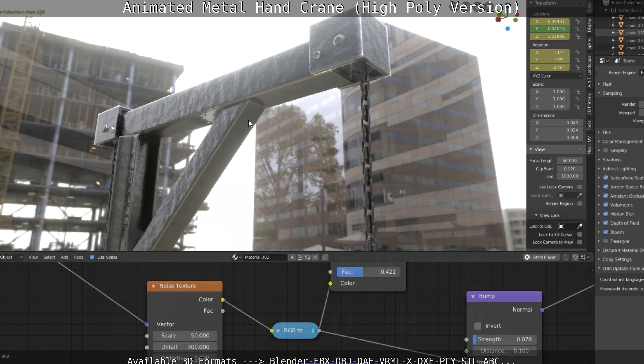Click the eyedropper next to Lock to Object field
644x364 pixels.
tap(580, 226)
